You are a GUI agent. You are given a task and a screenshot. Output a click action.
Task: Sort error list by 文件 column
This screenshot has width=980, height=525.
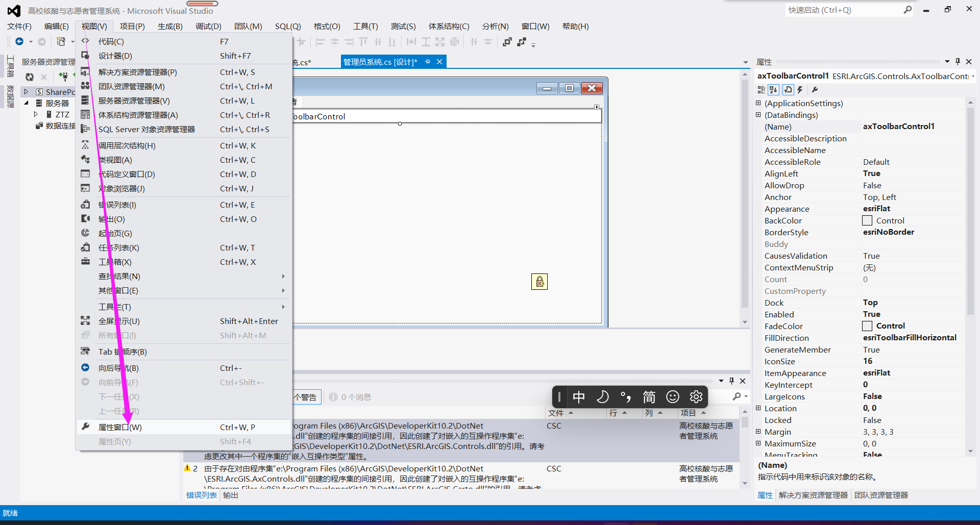(575, 413)
